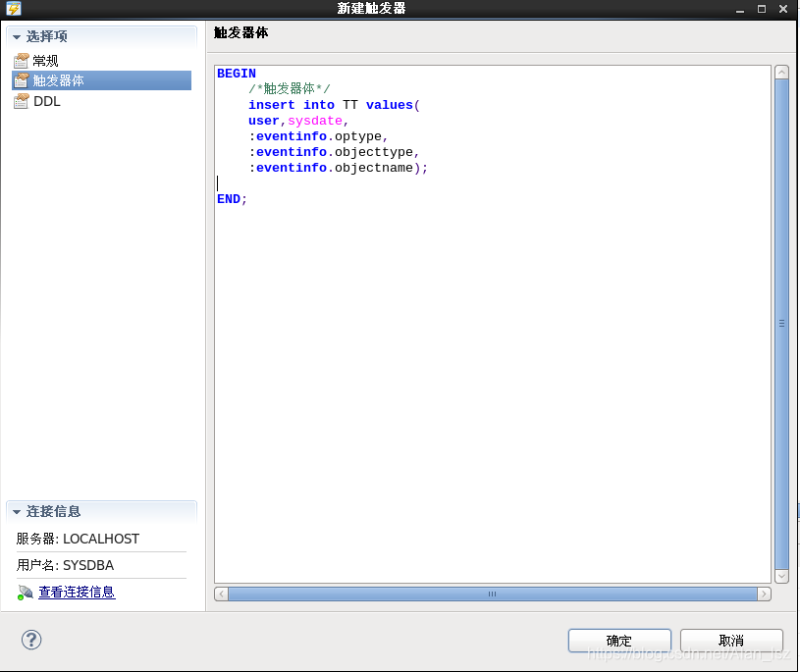Image resolution: width=800 pixels, height=672 pixels.
Task: Click the 服务器: LOCALHOST entry
Action: tap(78, 539)
